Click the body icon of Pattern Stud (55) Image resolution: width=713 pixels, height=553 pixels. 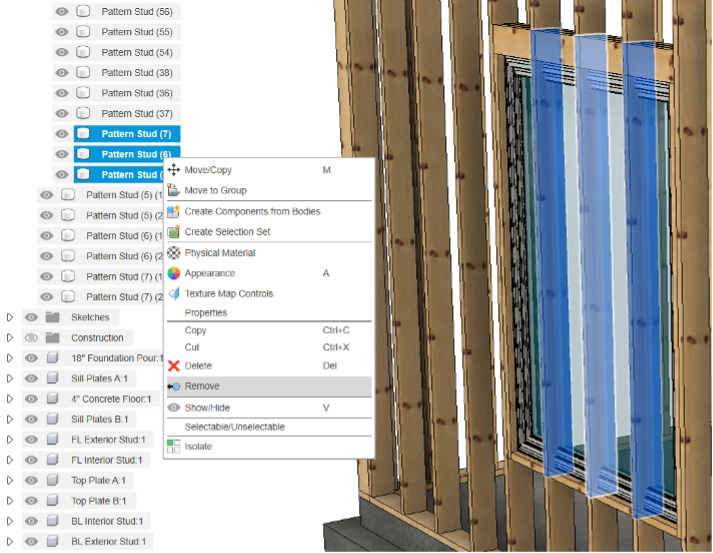83,32
